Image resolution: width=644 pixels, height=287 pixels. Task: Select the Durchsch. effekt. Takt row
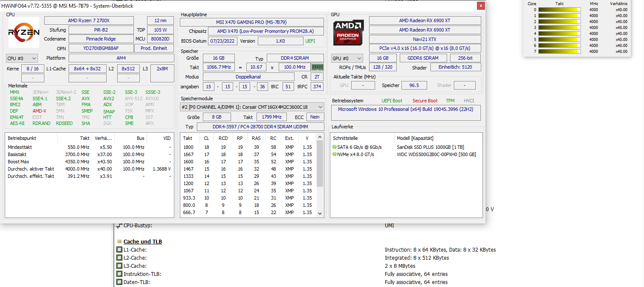pos(90,176)
